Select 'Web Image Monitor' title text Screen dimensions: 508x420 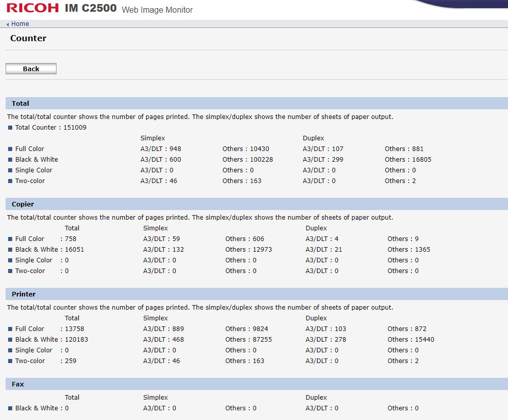(x=157, y=10)
